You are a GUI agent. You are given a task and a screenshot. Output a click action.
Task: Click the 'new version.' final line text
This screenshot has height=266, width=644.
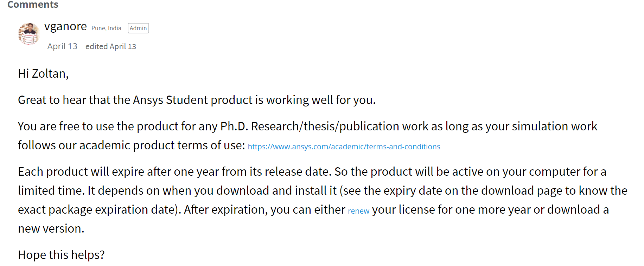[51, 229]
